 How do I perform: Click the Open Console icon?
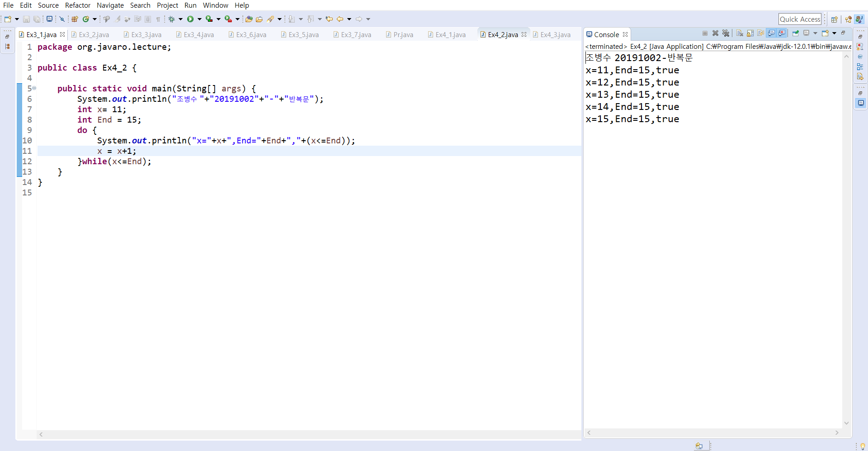[x=825, y=33]
